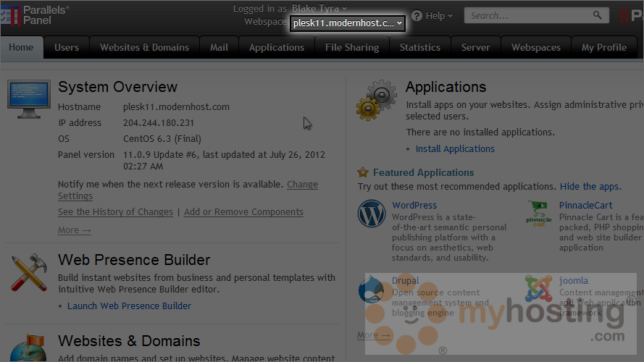Screen dimensions: 644x362
Task: Open the Webspace selector dropdown
Action: [x=348, y=23]
